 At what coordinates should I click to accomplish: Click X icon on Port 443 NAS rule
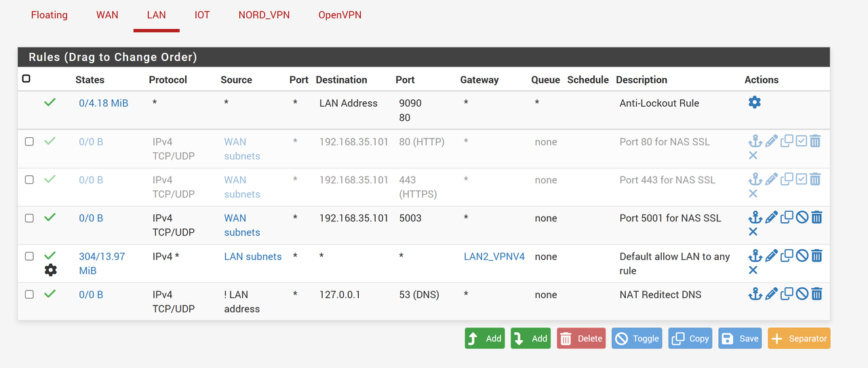(753, 194)
